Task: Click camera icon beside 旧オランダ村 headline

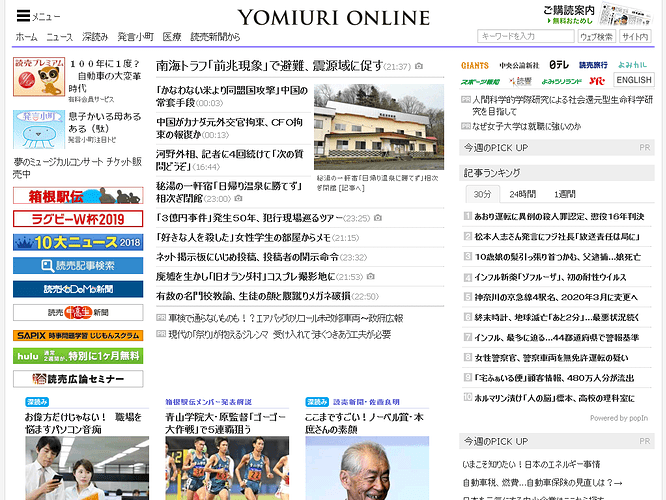Action: pos(370,277)
